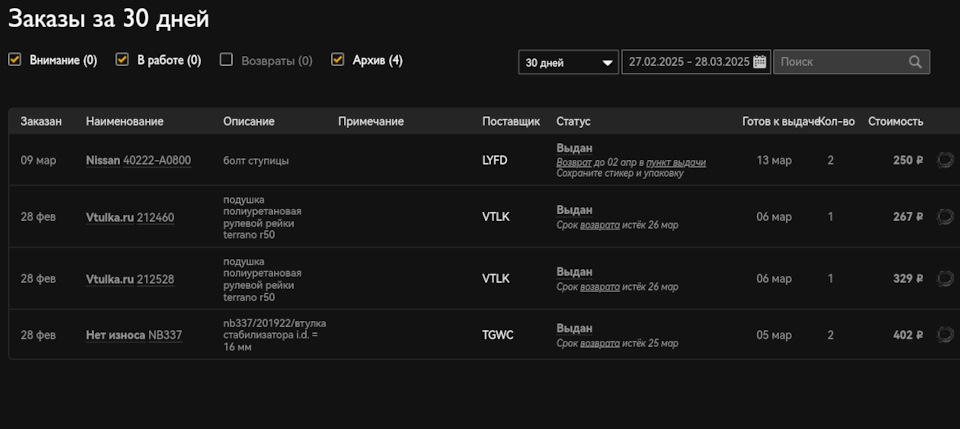Click round icon beside the 267 ₽ order
This screenshot has width=960, height=429.
945,217
